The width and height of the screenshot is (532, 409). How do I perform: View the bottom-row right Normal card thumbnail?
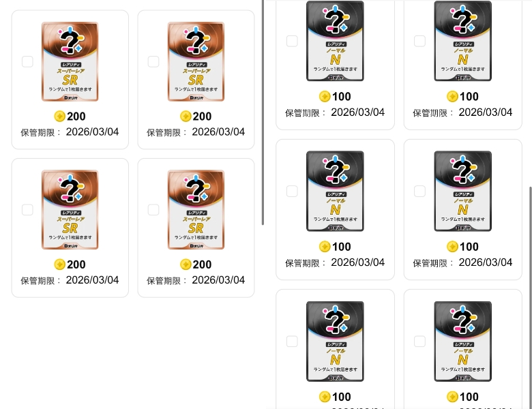(x=463, y=341)
